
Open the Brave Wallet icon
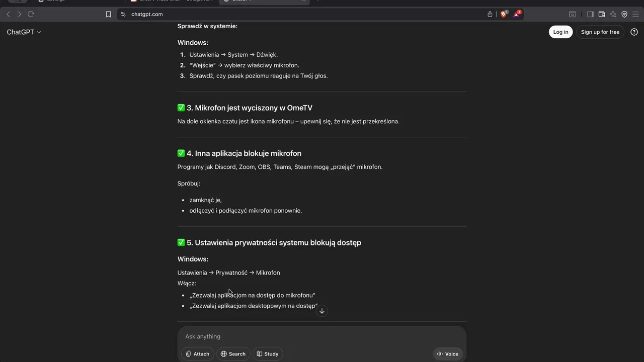[602, 14]
